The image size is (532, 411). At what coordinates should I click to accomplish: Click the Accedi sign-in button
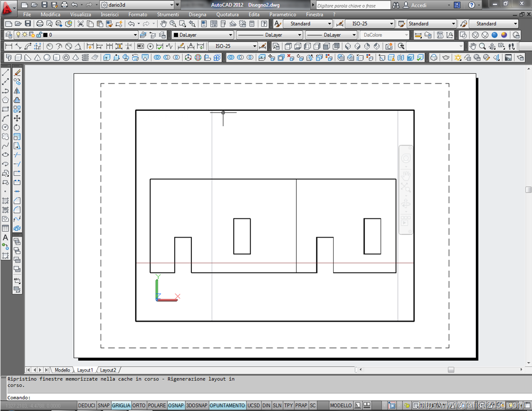click(419, 5)
